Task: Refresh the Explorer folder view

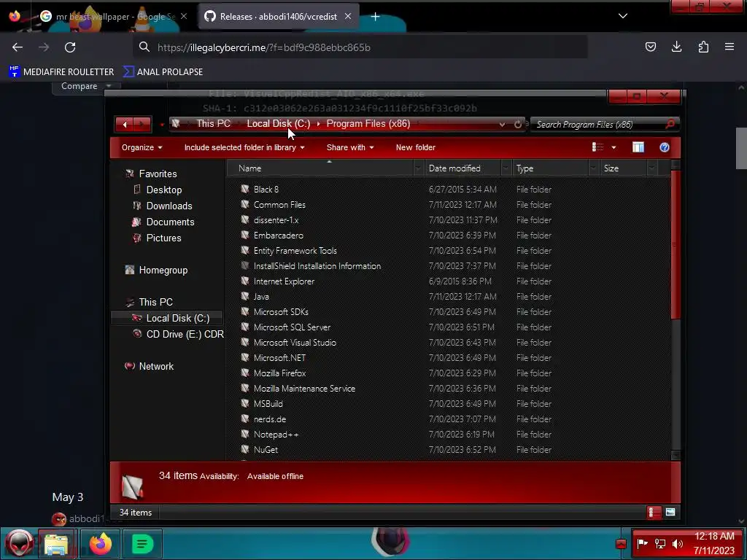Action: (518, 124)
